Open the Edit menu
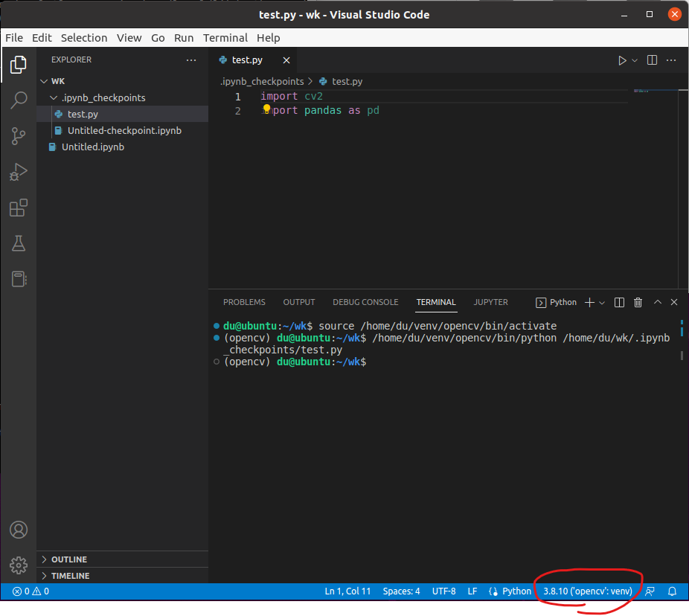This screenshot has width=689, height=616. 42,38
